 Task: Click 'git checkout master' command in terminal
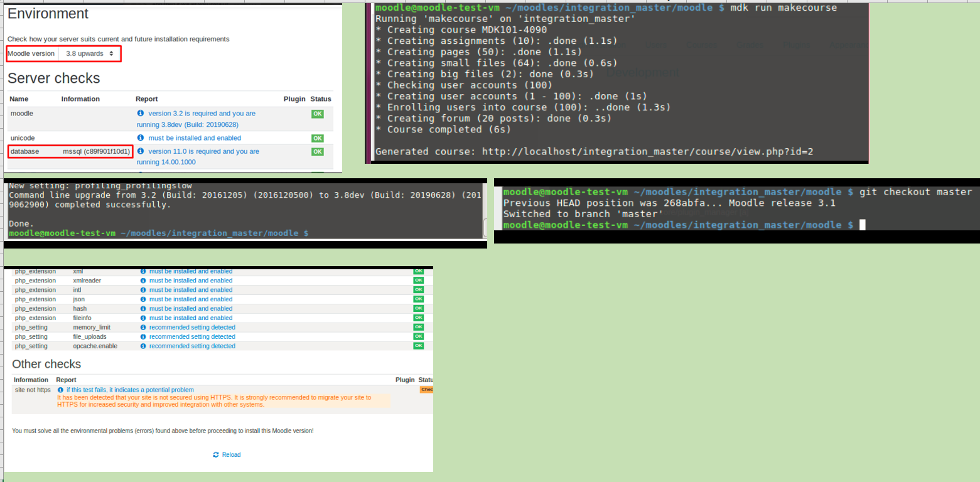915,192
